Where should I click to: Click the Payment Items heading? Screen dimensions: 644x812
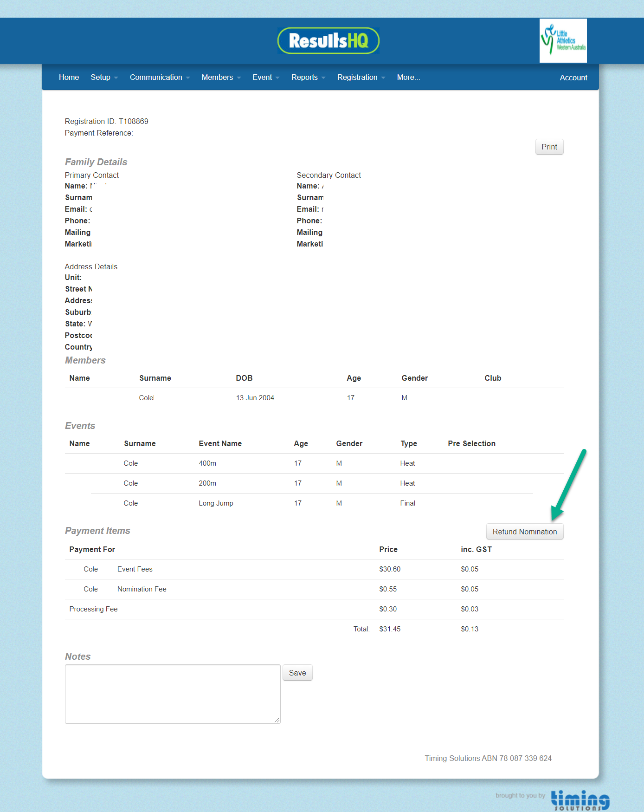[x=97, y=531]
